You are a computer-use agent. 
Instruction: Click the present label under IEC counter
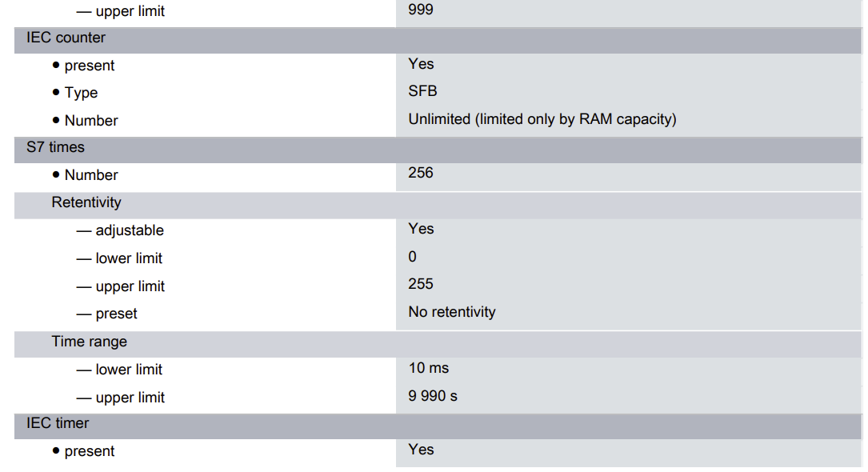pos(90,66)
